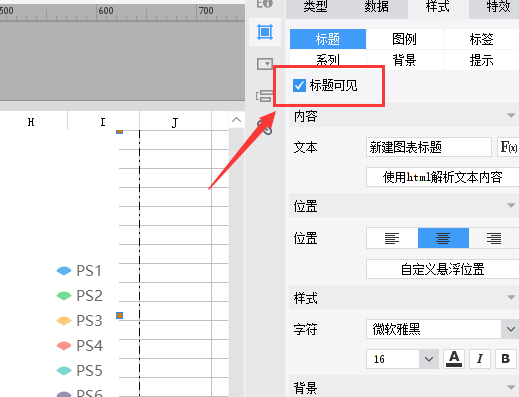519x397 pixels.
Task: Collapse the 样式 section
Action: tap(511, 297)
